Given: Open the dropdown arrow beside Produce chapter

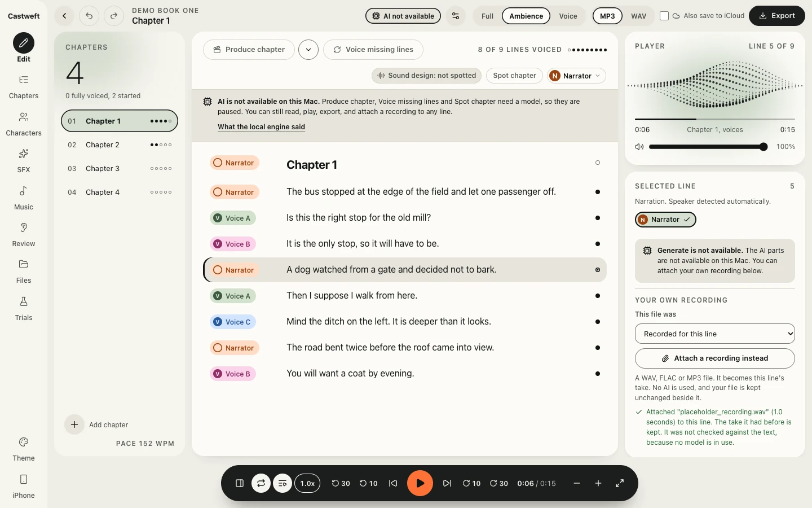Looking at the screenshot, I should tap(308, 50).
